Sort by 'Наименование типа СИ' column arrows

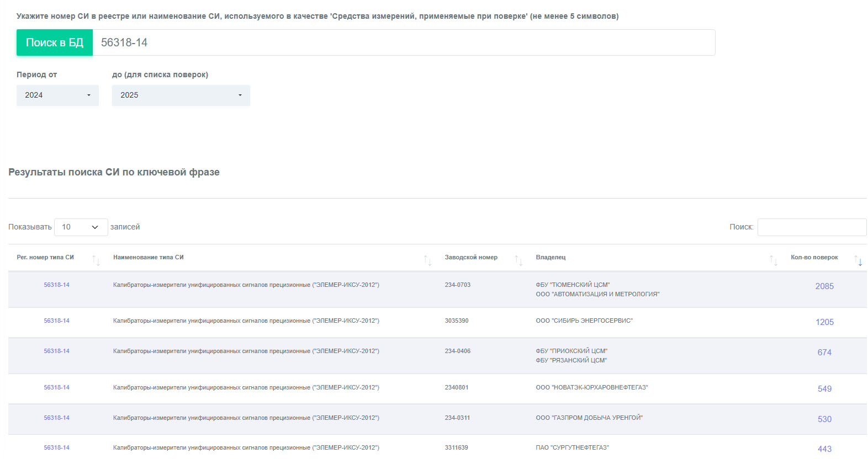click(428, 260)
